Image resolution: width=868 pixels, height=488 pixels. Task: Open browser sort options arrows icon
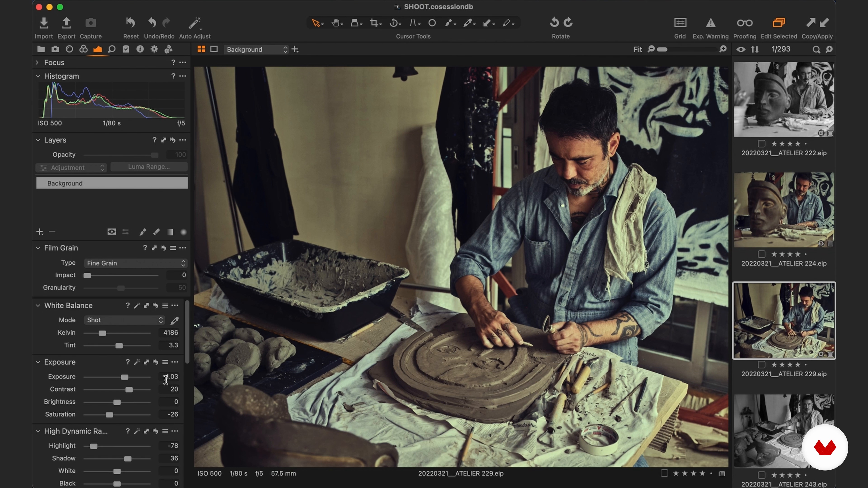pyautogui.click(x=755, y=49)
